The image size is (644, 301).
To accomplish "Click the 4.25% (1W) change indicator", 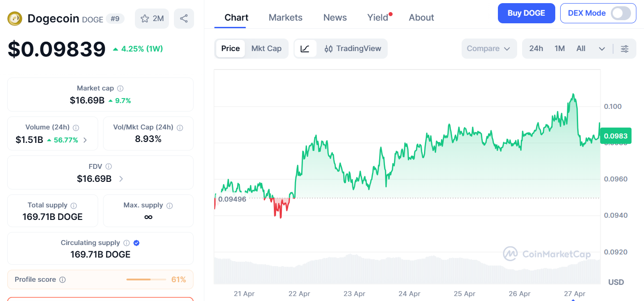I will pos(138,49).
